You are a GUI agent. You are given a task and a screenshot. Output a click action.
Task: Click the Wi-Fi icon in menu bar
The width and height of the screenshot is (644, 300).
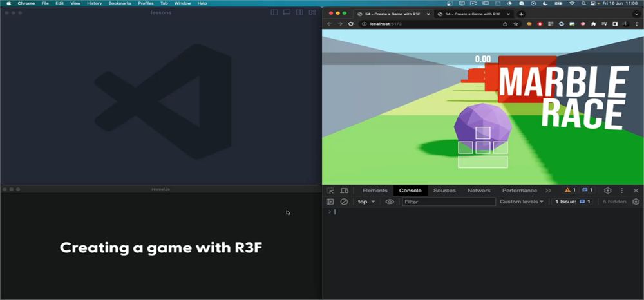[572, 3]
